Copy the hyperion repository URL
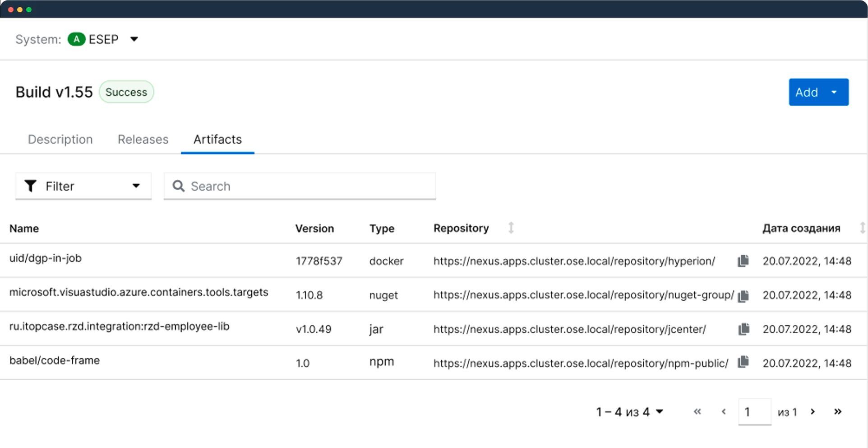Image resolution: width=868 pixels, height=448 pixels. (743, 261)
